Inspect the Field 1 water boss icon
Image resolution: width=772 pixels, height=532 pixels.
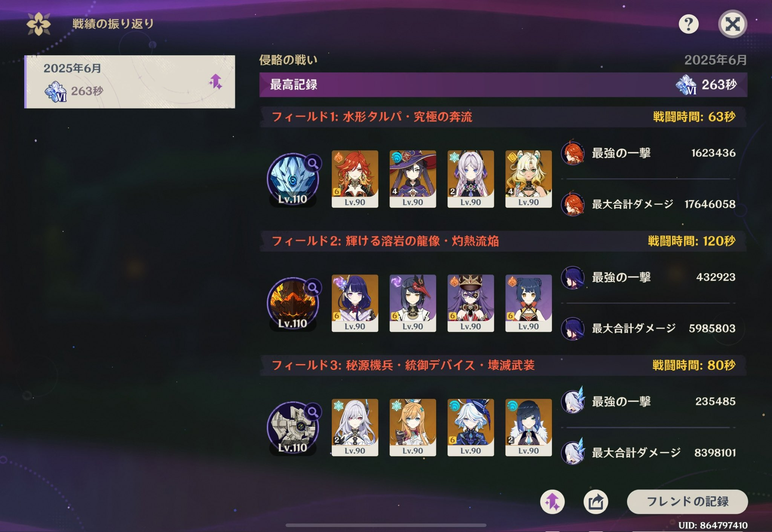point(293,179)
